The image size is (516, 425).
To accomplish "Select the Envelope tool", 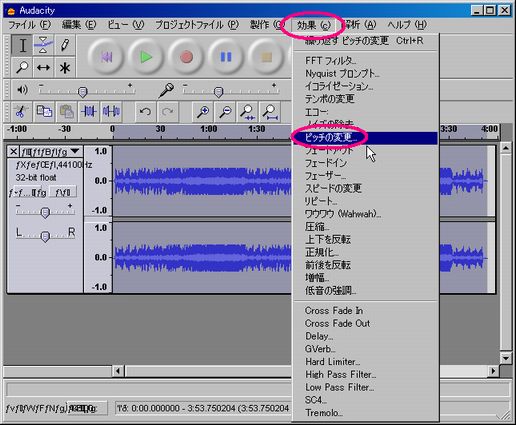I will tap(43, 45).
